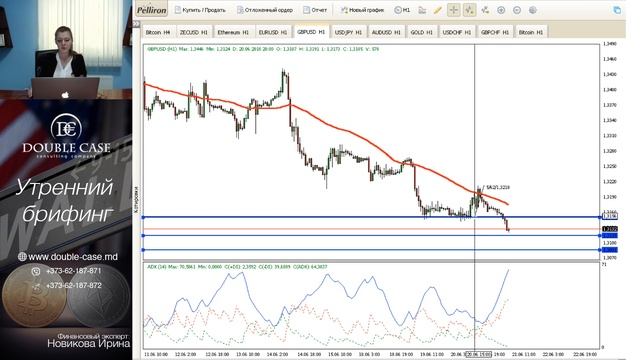This screenshot has height=360, width=640.
Task: Open the Купить / Продать order window
Action: tap(200, 10)
